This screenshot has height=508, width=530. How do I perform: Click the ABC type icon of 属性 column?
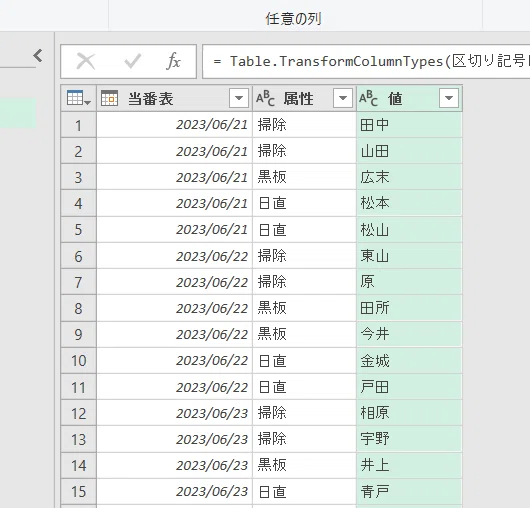coord(265,98)
